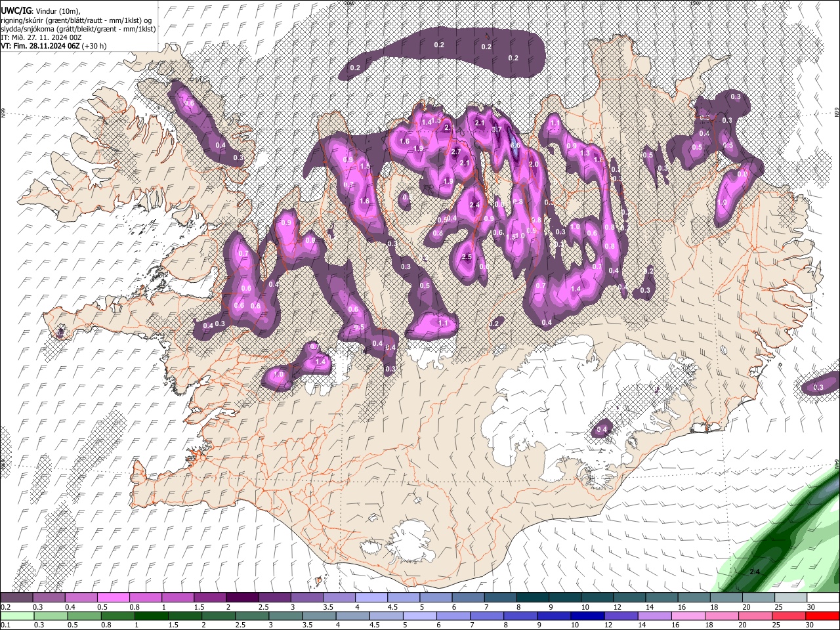
Task: Select the top-row 25–30 light grey swatch
Action: 791,597
